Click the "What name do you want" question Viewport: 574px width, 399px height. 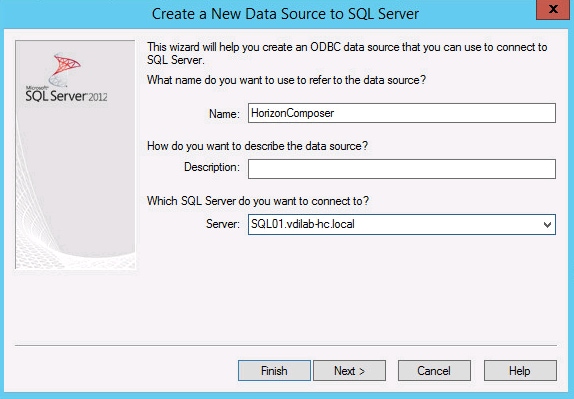tap(286, 80)
